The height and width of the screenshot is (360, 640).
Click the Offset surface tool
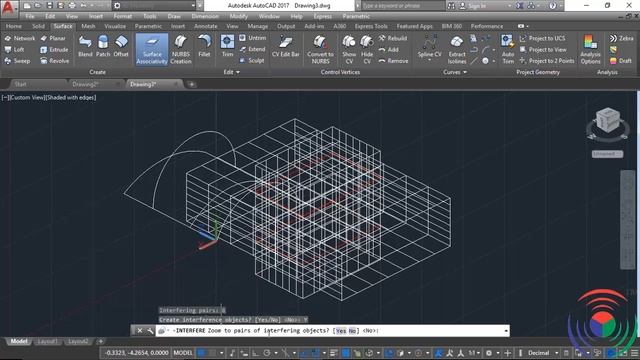[x=121, y=46]
